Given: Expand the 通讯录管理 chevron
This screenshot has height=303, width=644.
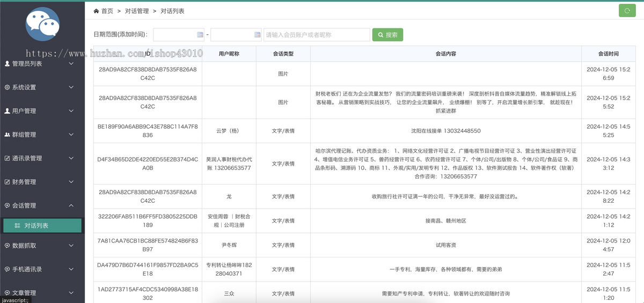Looking at the screenshot, I should 71,158.
